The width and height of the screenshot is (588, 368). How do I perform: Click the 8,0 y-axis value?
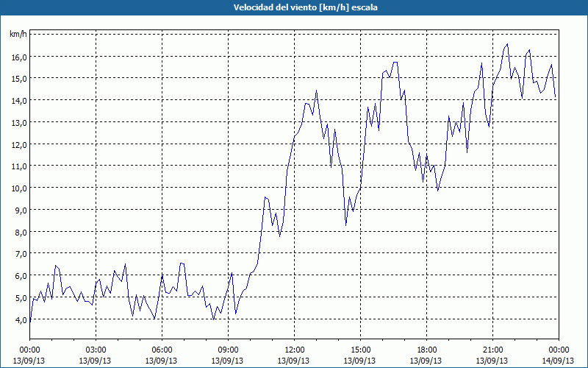22,232
